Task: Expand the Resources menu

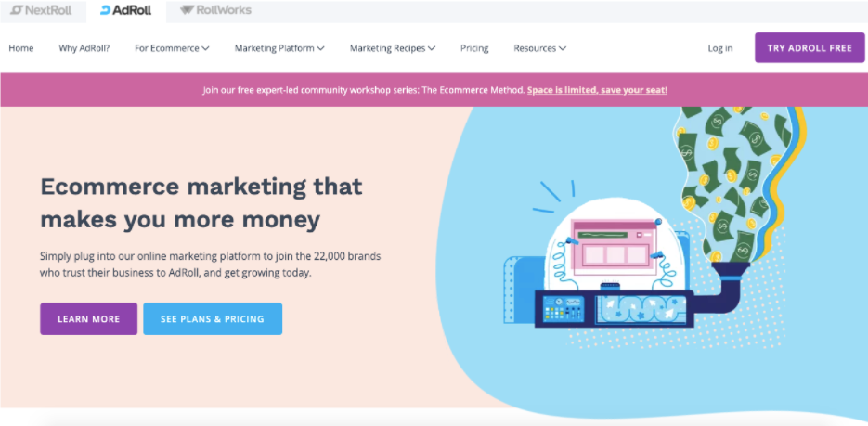Action: pyautogui.click(x=539, y=48)
